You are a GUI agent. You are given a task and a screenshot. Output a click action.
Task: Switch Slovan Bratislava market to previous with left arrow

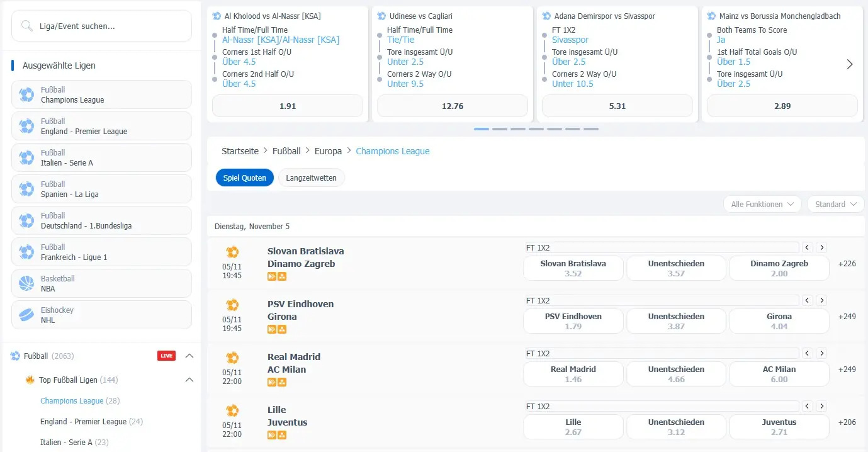(808, 247)
